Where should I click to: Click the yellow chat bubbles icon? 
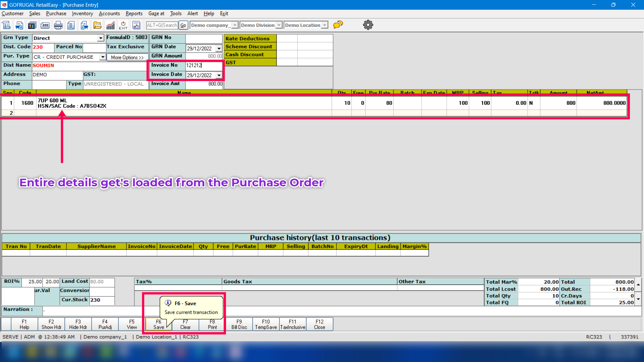point(338,25)
